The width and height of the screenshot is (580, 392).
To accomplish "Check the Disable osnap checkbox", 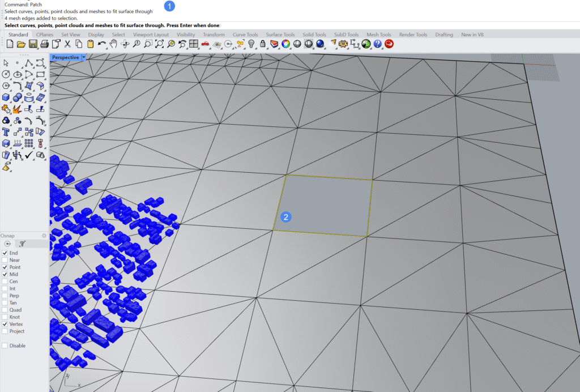I will (5, 346).
